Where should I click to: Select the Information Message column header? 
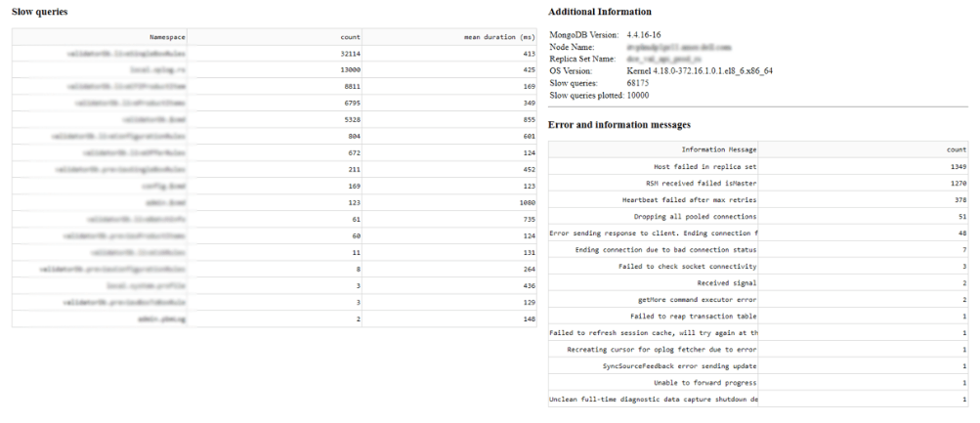pos(719,149)
